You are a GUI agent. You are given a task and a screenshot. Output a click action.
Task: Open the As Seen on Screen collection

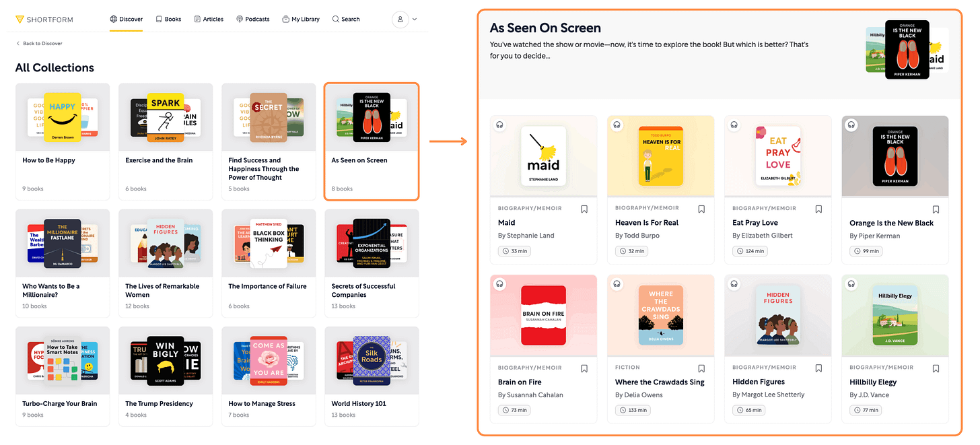[372, 141]
